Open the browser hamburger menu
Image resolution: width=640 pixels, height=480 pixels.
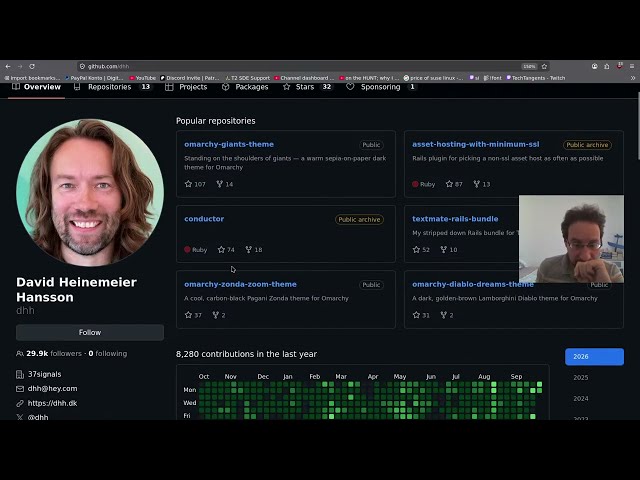tap(632, 66)
